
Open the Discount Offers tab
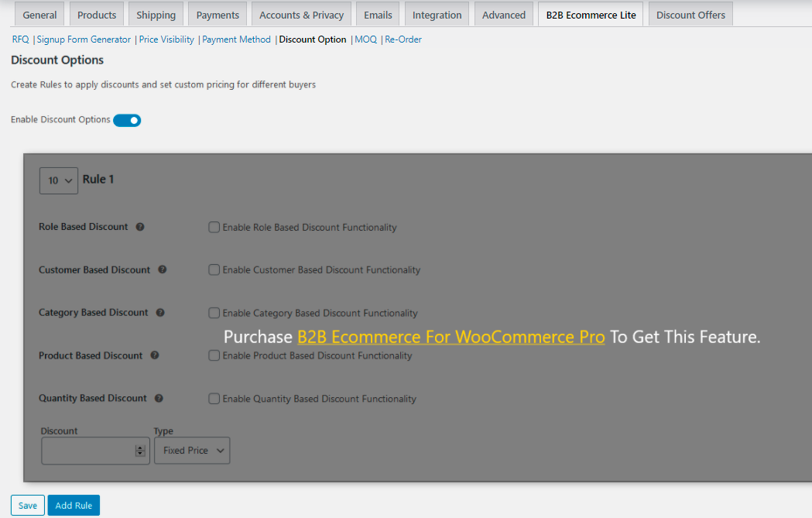pos(690,15)
